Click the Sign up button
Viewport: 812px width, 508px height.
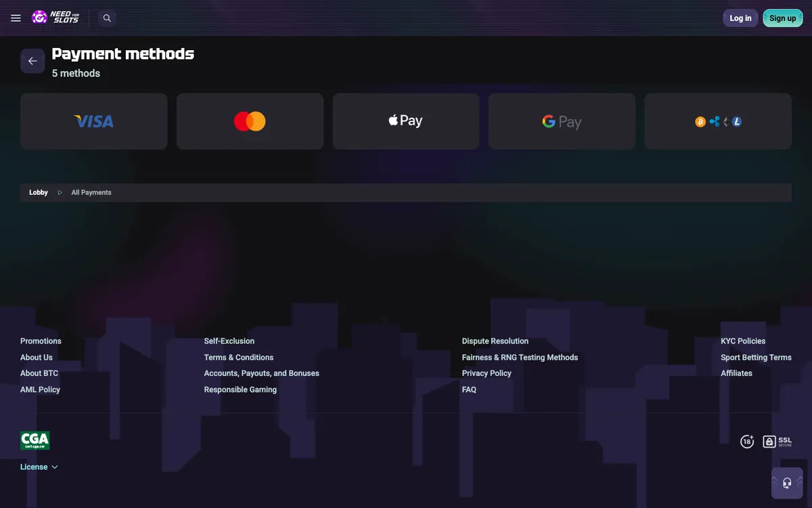[x=782, y=18]
